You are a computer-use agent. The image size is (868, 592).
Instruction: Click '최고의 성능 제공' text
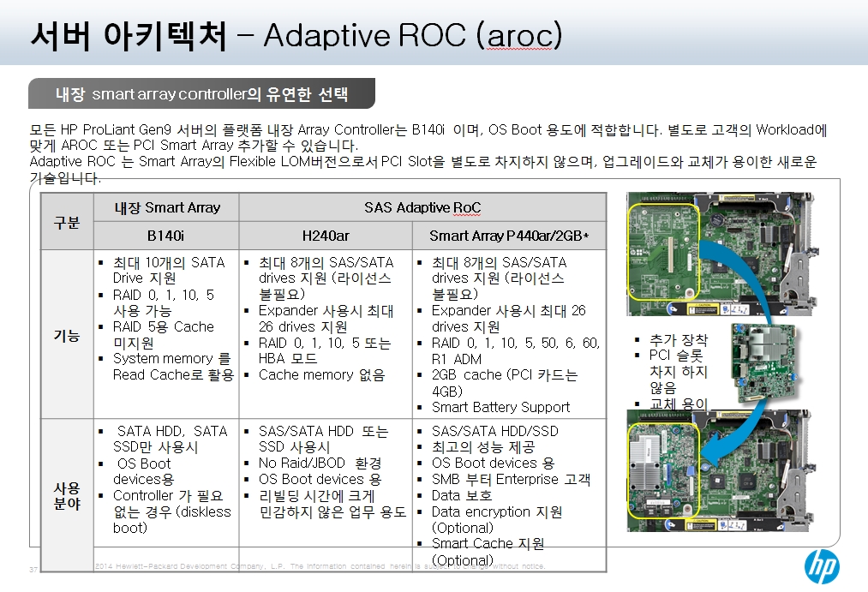pos(483,447)
